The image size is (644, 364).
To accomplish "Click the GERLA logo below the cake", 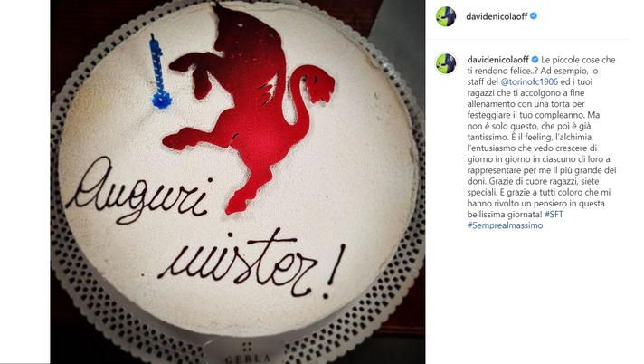I will click(x=248, y=354).
